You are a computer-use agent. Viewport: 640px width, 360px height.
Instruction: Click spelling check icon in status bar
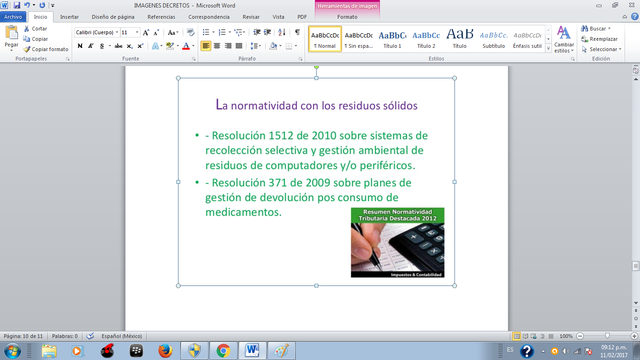click(x=90, y=336)
